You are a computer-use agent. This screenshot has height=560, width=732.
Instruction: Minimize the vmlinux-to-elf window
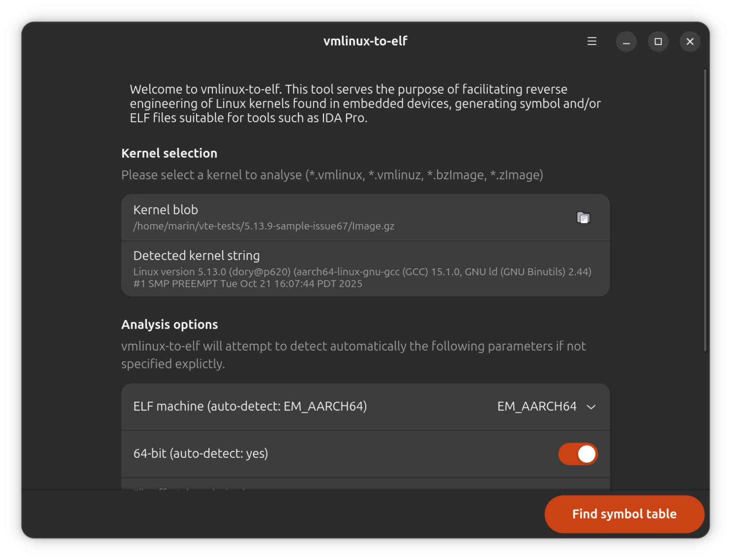click(626, 41)
